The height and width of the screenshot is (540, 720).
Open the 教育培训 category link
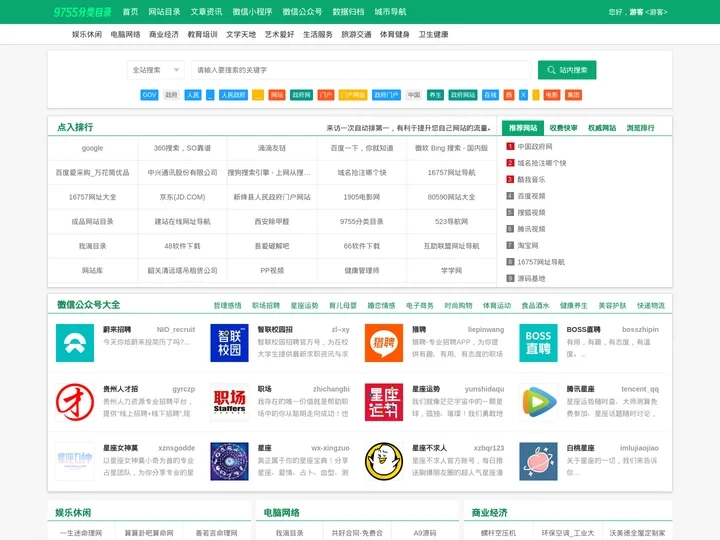[x=202, y=34]
